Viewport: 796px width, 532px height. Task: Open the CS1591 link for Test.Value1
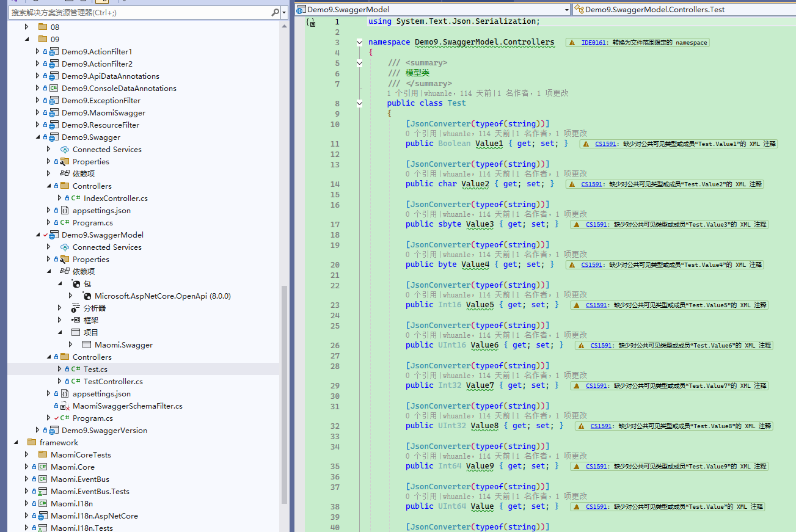(x=604, y=144)
